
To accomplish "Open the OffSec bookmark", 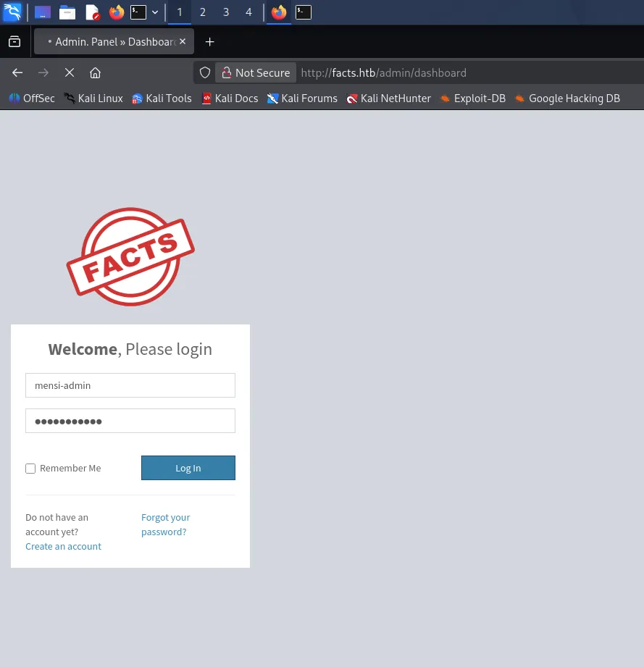I will 32,98.
